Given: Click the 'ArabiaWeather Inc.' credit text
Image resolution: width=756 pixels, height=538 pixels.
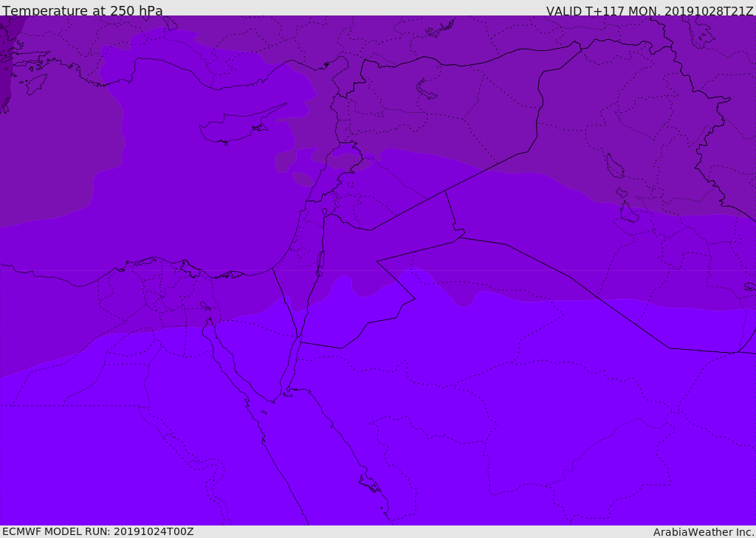Looking at the screenshot, I should point(704,532).
